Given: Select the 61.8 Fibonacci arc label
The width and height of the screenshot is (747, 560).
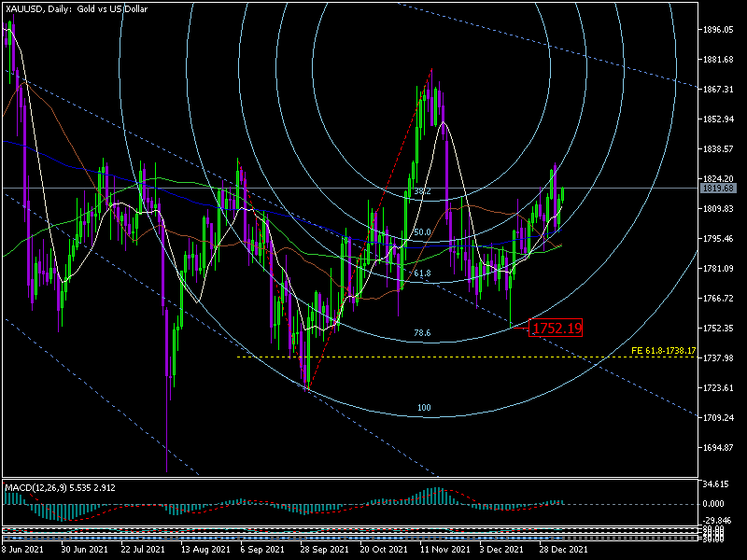Looking at the screenshot, I should tap(421, 273).
